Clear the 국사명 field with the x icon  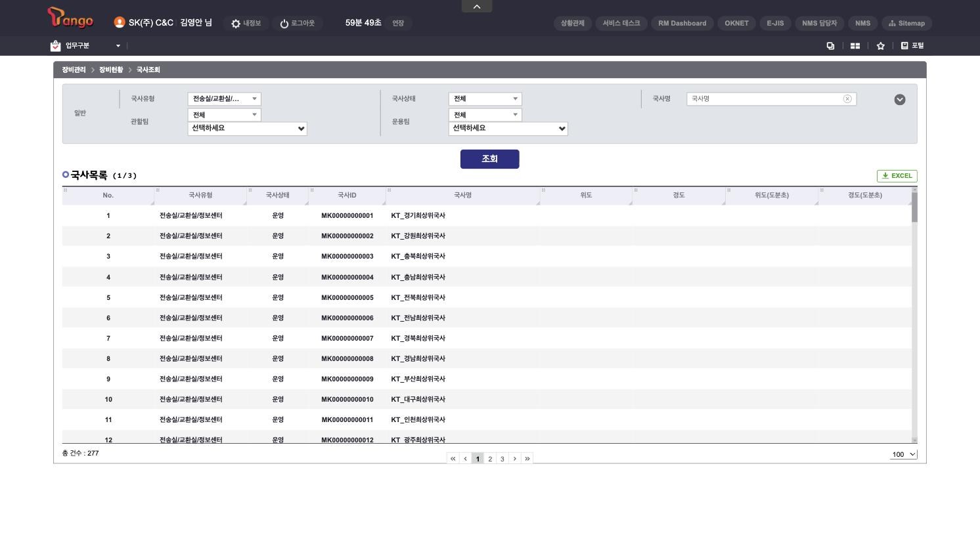coord(847,99)
